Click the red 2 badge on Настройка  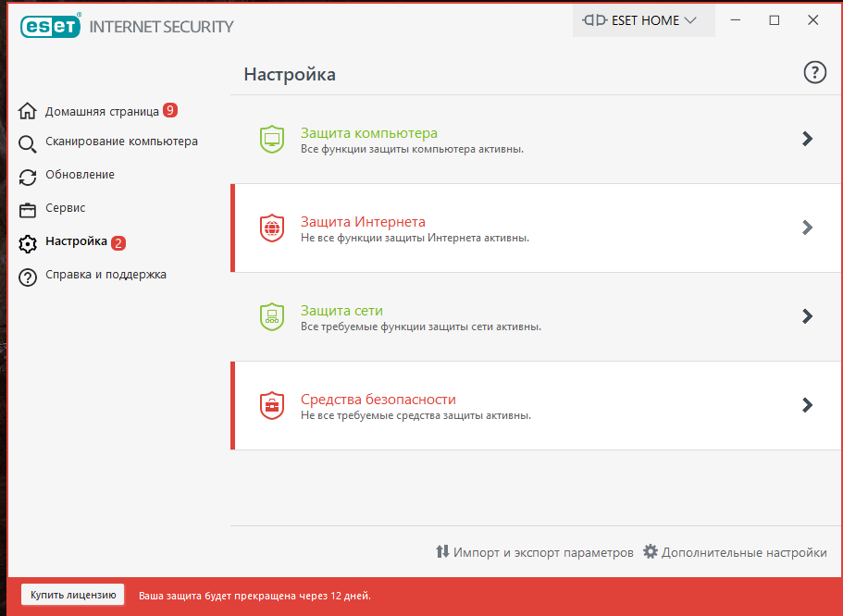point(118,243)
